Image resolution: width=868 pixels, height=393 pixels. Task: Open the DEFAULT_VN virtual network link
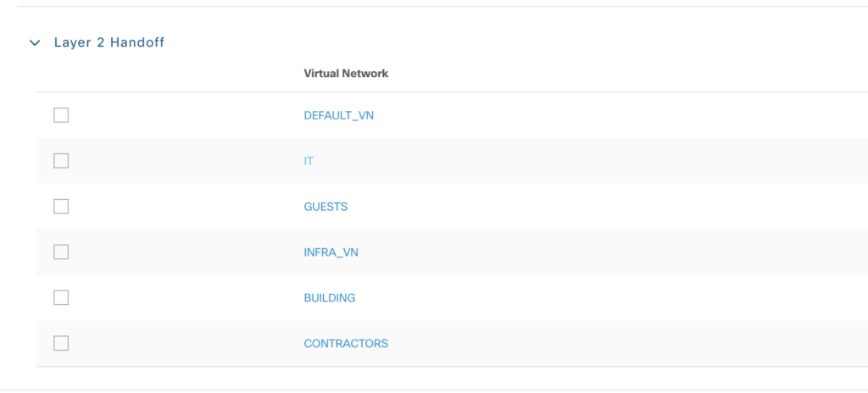338,116
